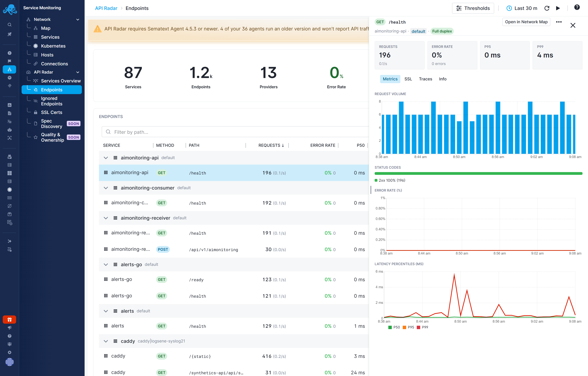Viewport: 588px width, 376px height.
Task: Click Open in Network Map button
Action: 526,22
